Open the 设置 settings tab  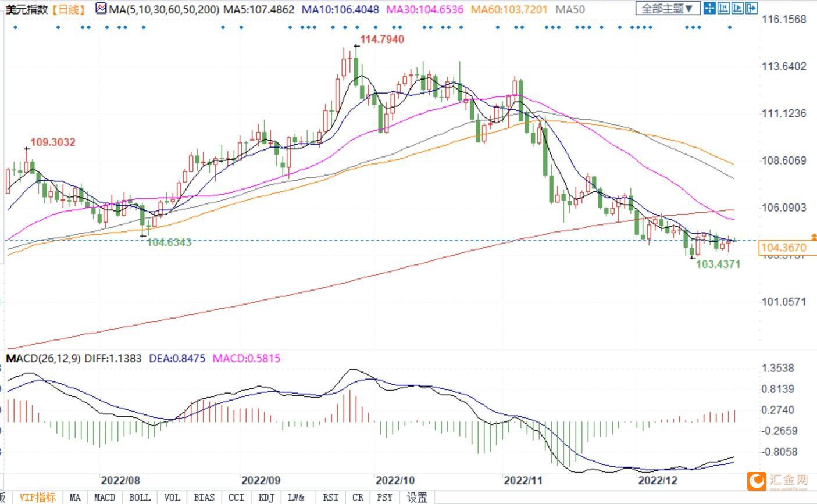417,498
